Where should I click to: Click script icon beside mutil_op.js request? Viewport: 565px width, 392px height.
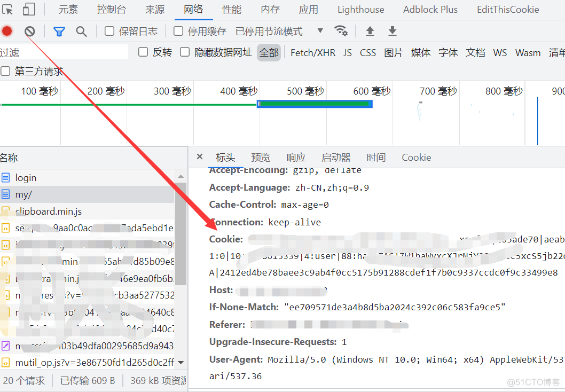(6, 363)
